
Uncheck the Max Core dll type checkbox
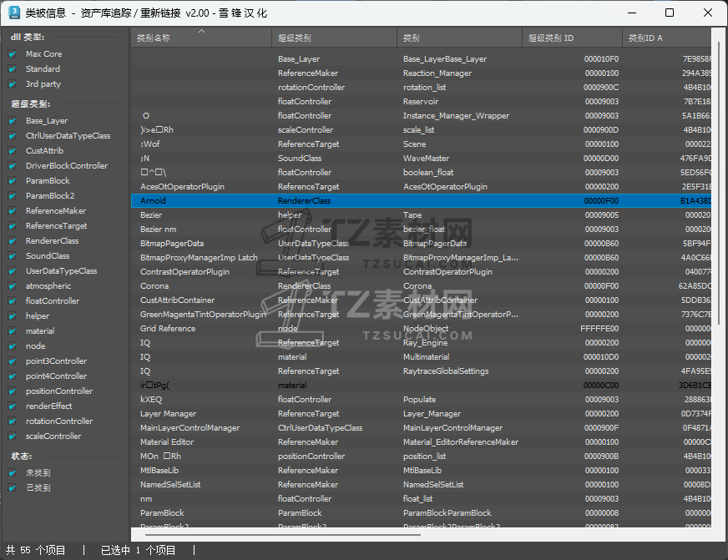tap(13, 54)
